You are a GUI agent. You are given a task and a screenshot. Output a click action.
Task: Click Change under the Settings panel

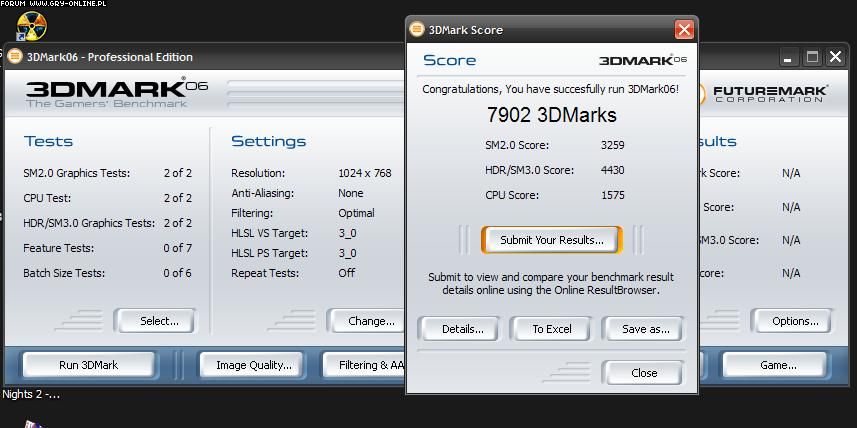[x=367, y=321]
